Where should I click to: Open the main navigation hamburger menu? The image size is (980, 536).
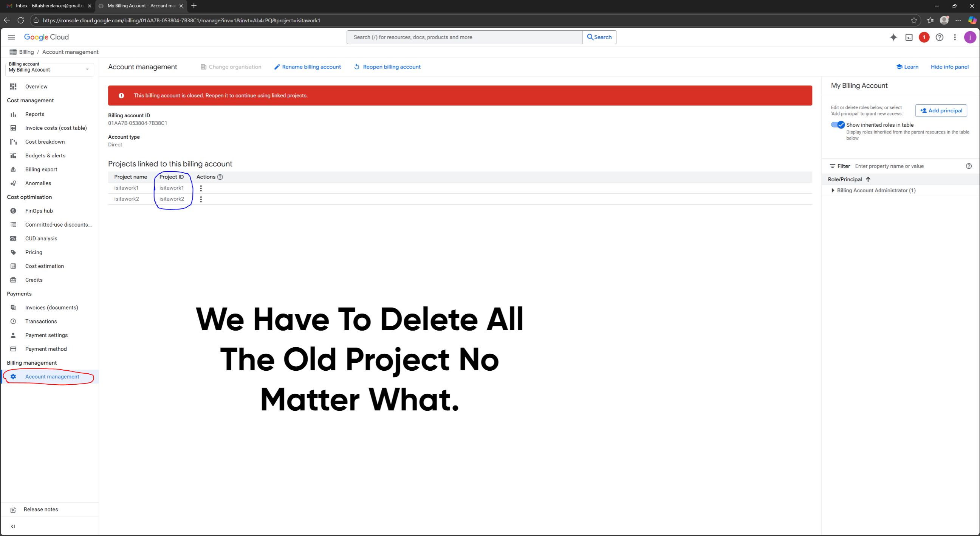[x=11, y=37]
